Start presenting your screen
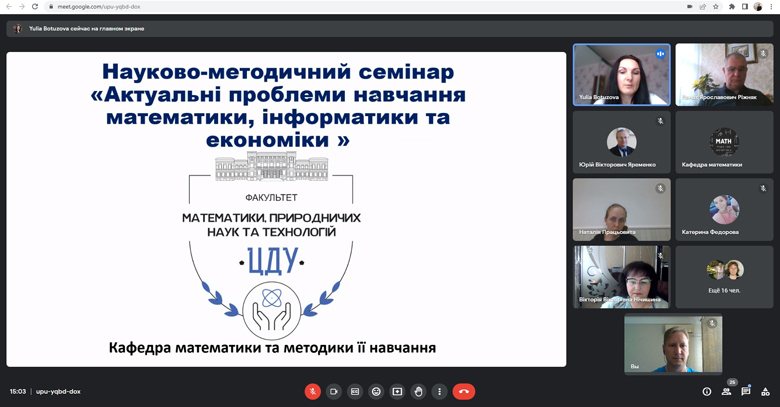 tap(397, 392)
